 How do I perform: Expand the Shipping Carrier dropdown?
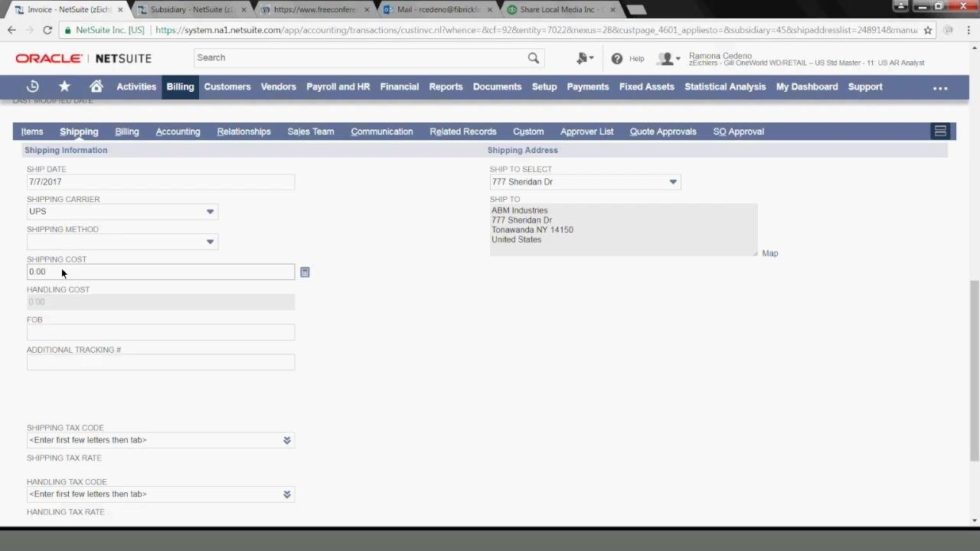coord(210,212)
